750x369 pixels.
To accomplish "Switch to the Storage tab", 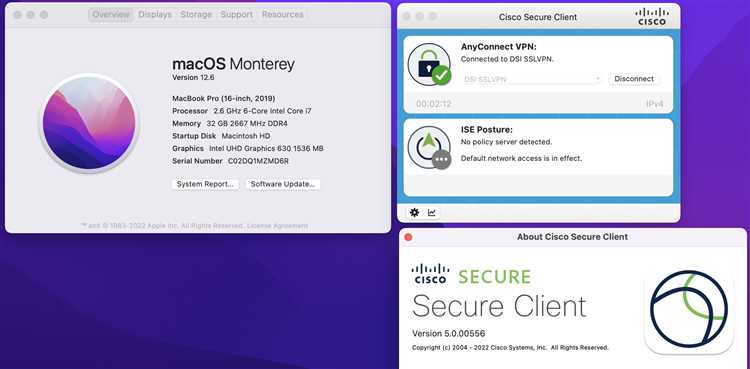I will (196, 15).
